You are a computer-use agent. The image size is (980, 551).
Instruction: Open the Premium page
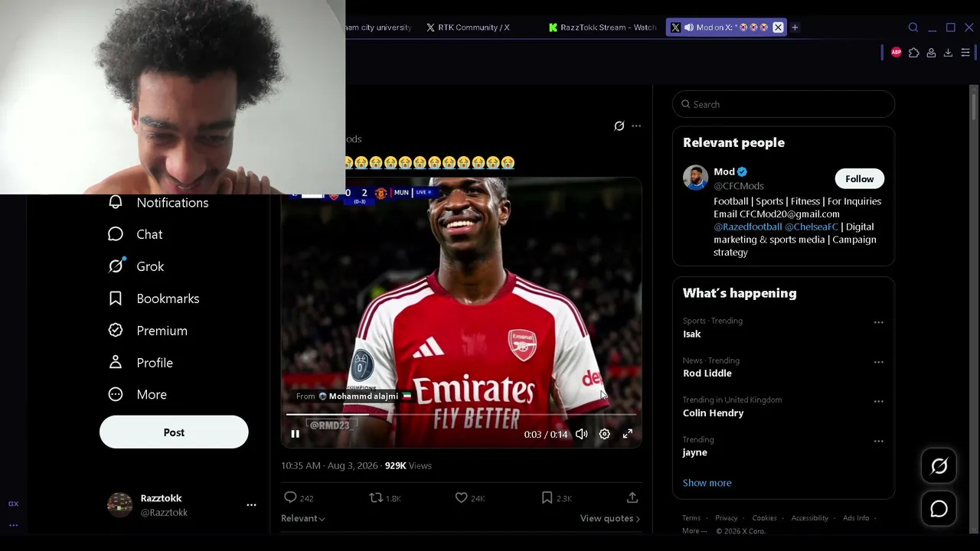click(x=148, y=331)
